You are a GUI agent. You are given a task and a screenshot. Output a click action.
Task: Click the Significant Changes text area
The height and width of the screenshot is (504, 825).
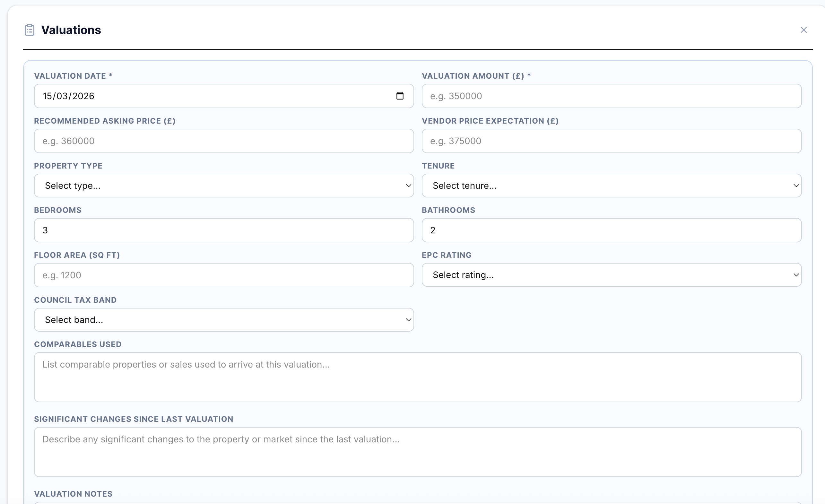[418, 452]
